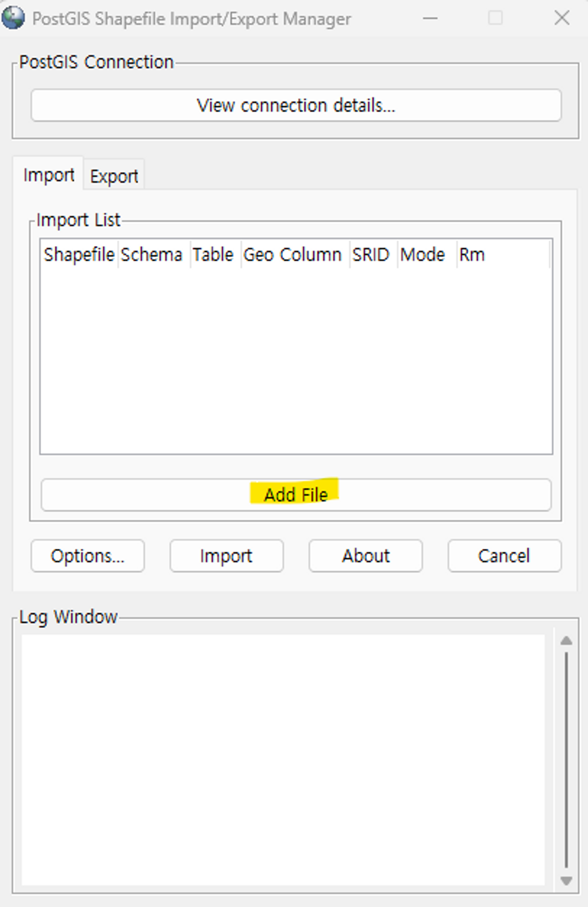Image resolution: width=588 pixels, height=907 pixels.
Task: Click the PostGIS globe application icon
Action: [13, 18]
